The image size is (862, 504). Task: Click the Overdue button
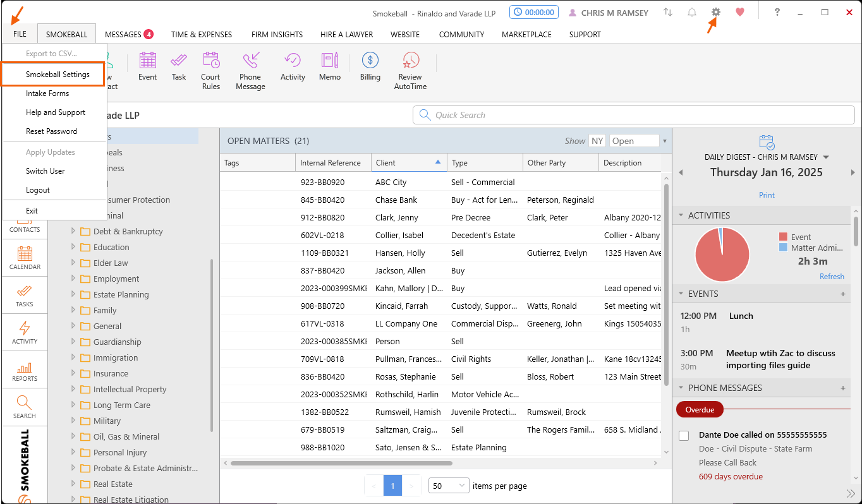[x=700, y=410]
